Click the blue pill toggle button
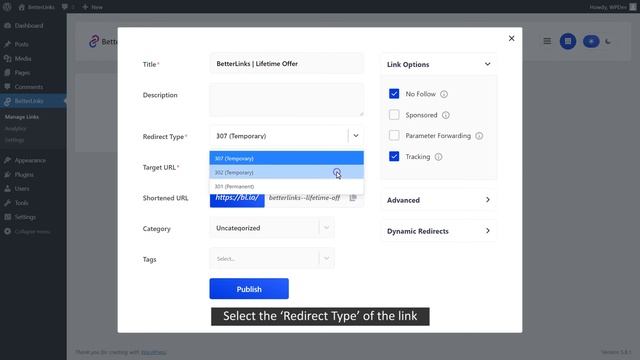 [x=591, y=41]
